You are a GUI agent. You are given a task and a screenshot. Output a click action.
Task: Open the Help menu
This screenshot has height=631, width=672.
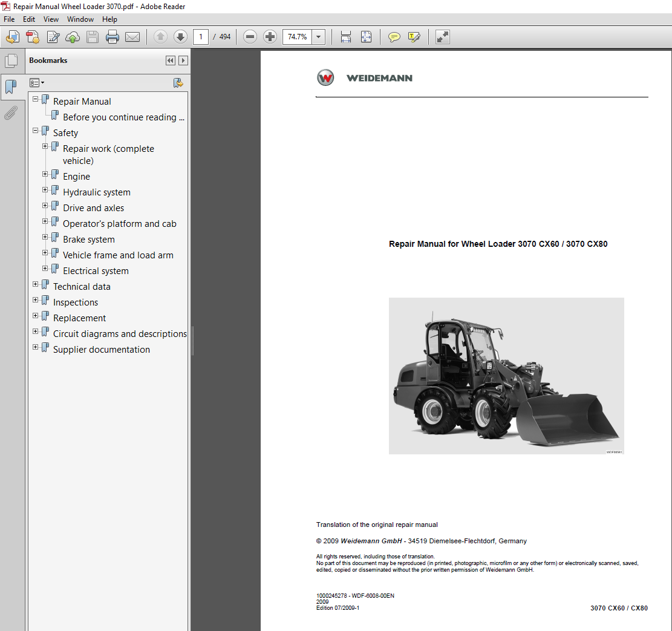pyautogui.click(x=109, y=19)
